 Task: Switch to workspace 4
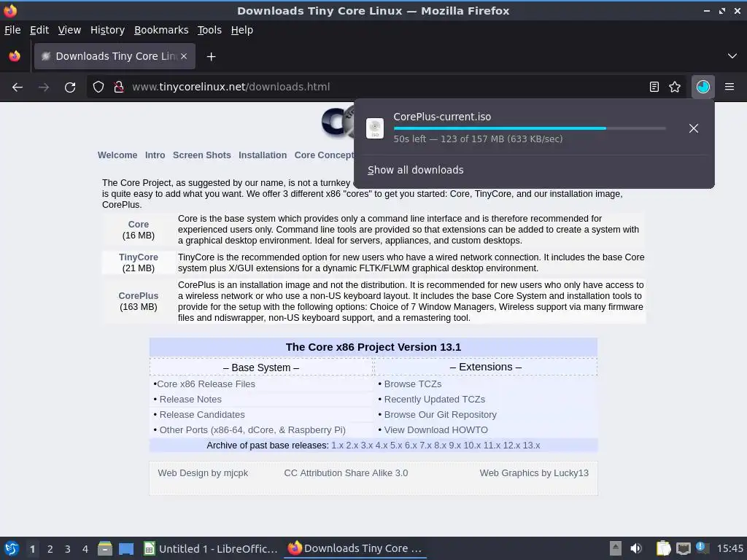pos(85,549)
